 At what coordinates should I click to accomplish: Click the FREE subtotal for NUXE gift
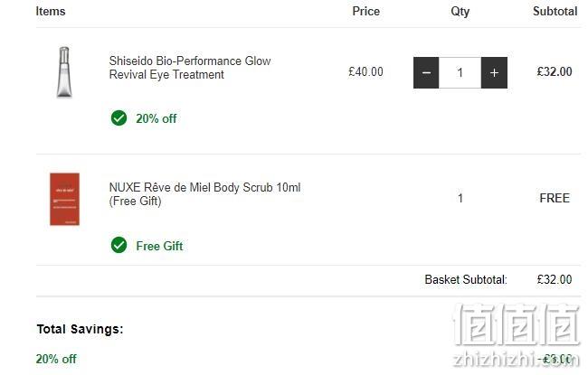pos(555,198)
